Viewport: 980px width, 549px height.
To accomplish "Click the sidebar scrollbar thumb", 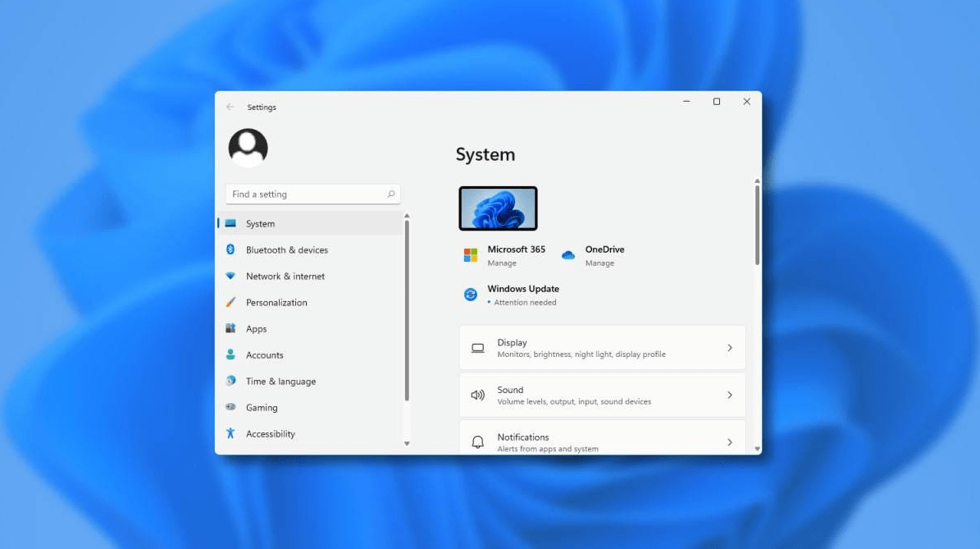I will (x=407, y=311).
